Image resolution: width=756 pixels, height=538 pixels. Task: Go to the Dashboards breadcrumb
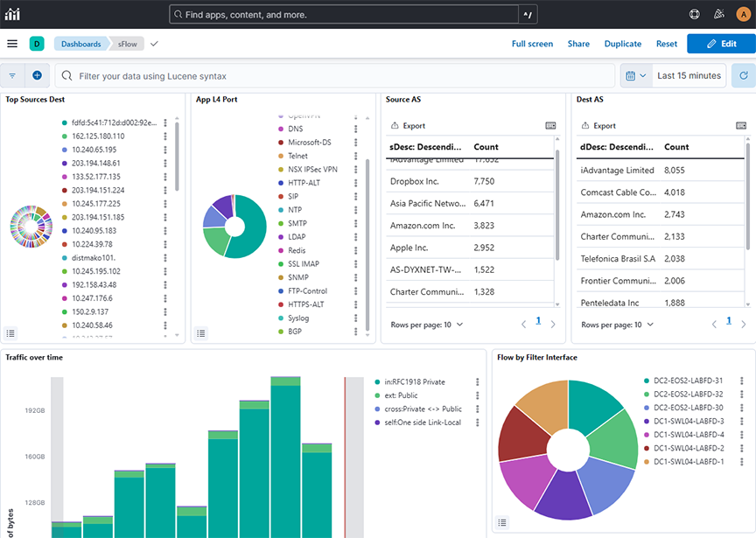(x=80, y=44)
